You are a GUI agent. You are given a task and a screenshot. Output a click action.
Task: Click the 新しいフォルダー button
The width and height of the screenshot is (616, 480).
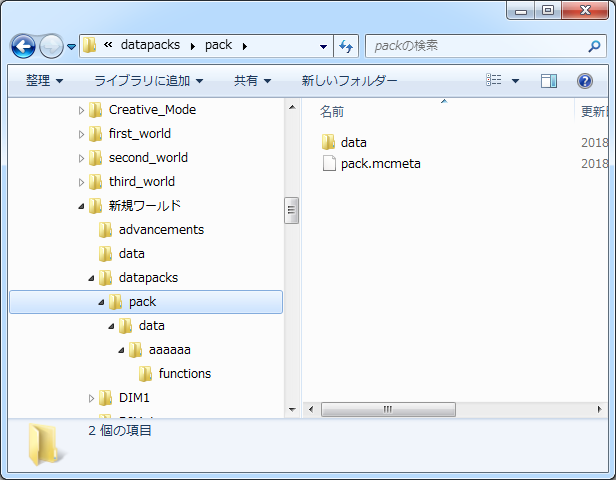pyautogui.click(x=349, y=81)
